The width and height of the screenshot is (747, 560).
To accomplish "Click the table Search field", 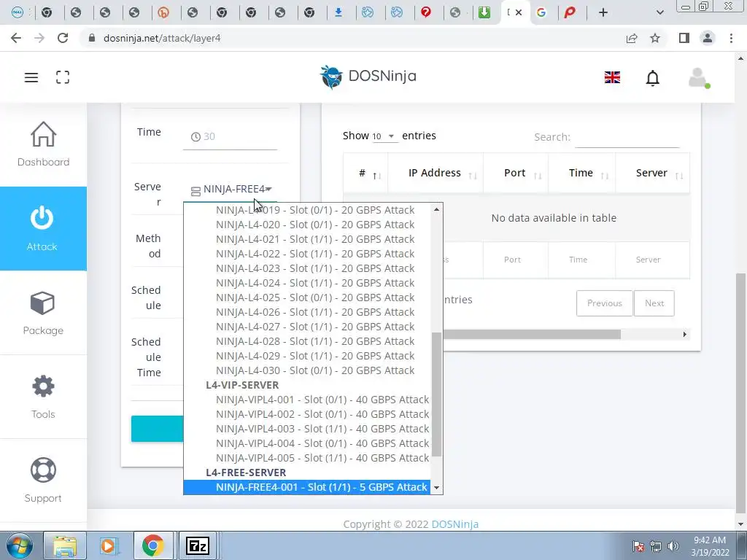I will 627,137.
